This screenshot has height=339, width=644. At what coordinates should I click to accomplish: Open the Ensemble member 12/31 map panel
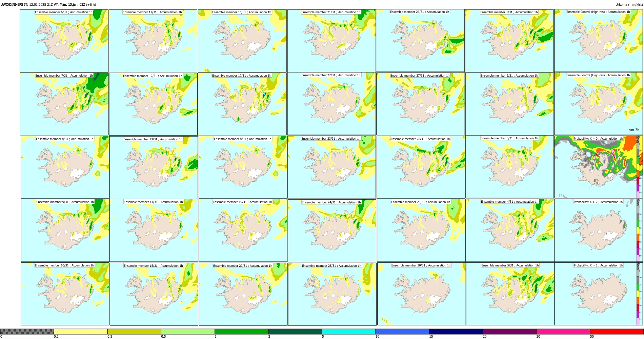coord(153,104)
